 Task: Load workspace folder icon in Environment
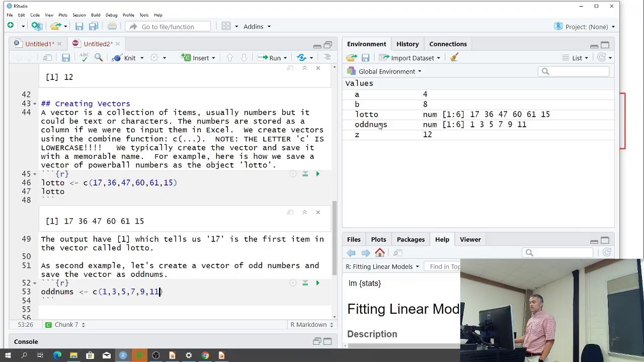351,58
